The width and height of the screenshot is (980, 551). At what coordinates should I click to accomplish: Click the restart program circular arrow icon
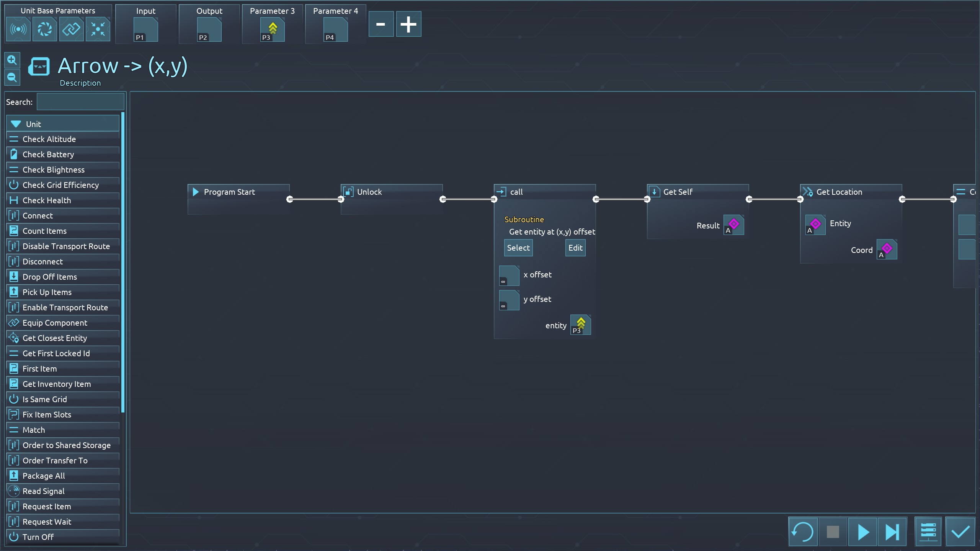[x=803, y=531]
